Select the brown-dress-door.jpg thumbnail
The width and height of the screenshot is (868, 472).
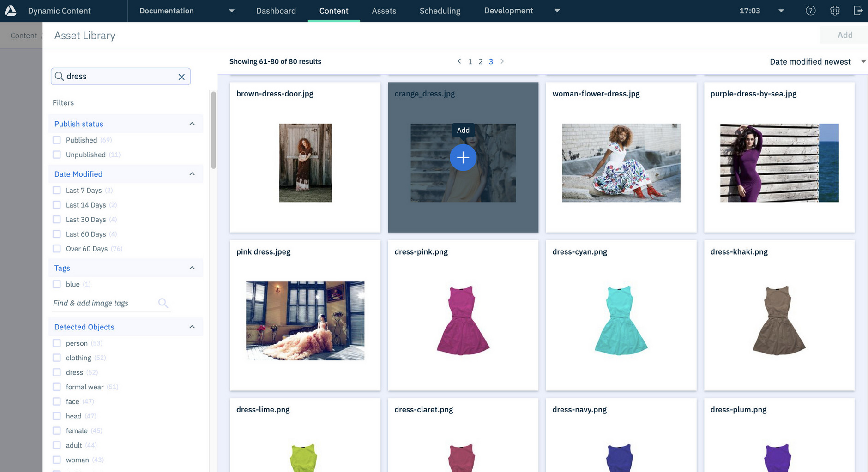[x=305, y=163]
